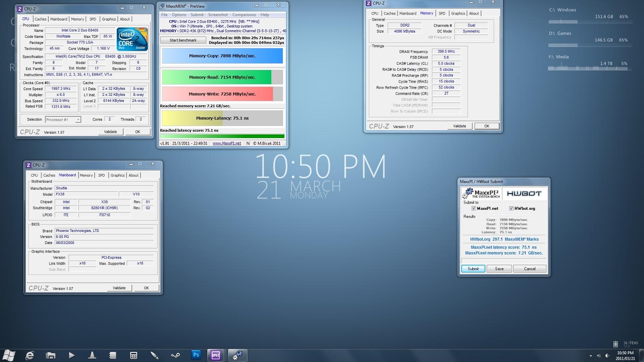Open the File menu in MaxxMEM
644x362 pixels.
(164, 14)
